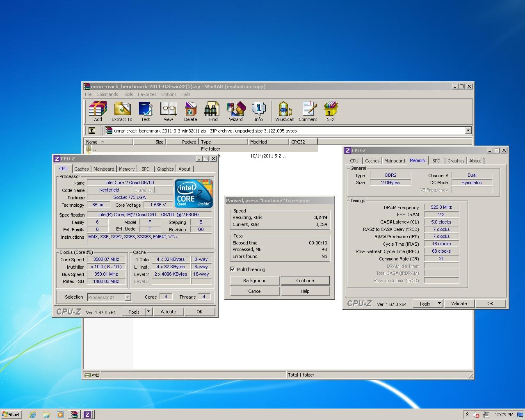
Task: Open WinRAR Help menu
Action: [185, 94]
